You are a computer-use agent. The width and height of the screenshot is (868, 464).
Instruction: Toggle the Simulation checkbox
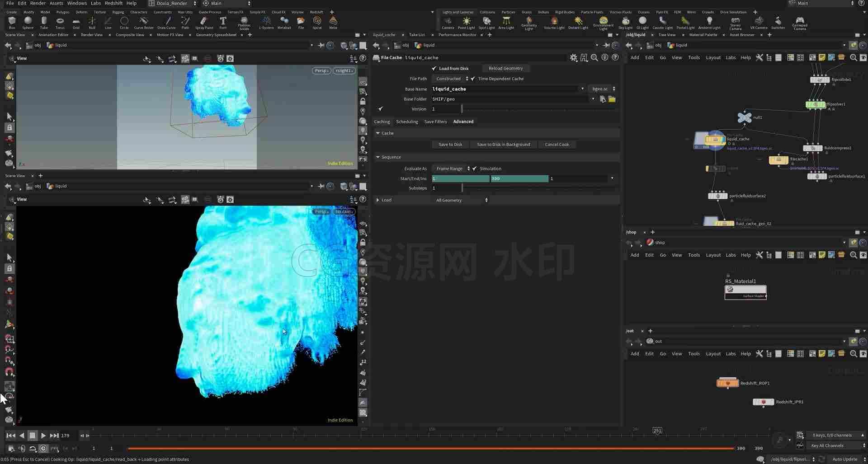475,169
